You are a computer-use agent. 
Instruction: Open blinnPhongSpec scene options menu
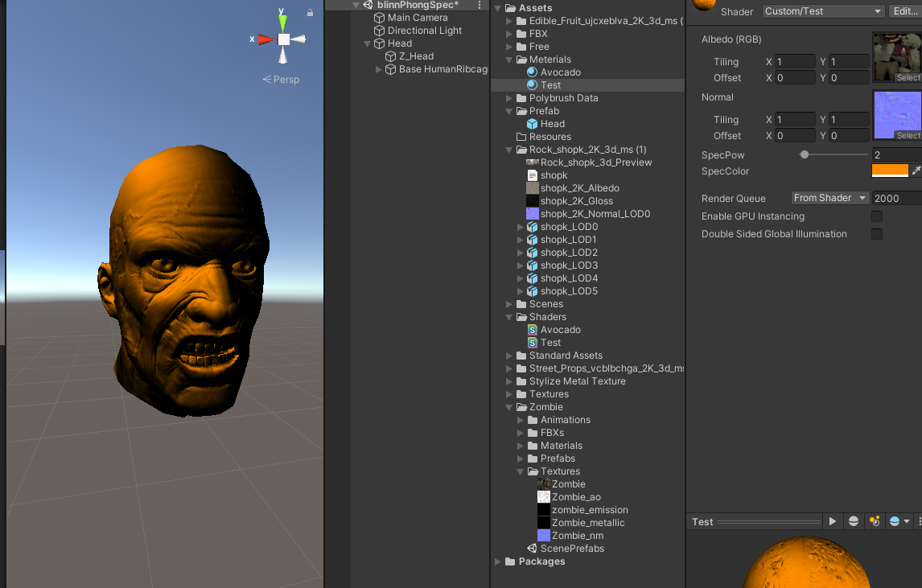[x=480, y=5]
